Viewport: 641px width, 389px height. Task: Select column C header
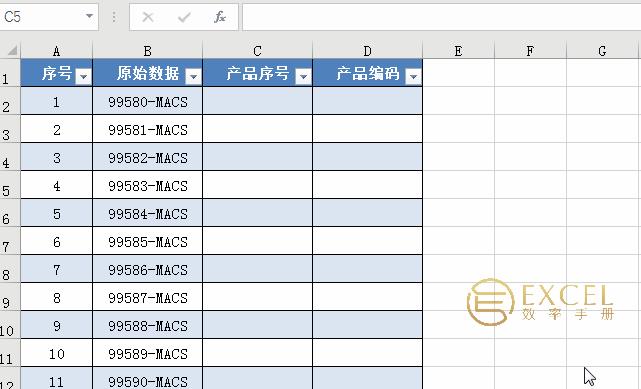tap(258, 51)
